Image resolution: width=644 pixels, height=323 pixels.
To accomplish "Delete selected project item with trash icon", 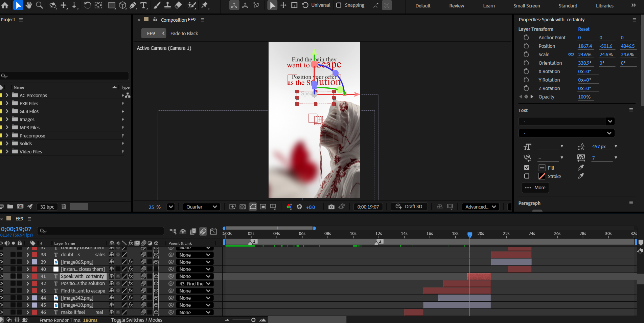I will click(x=64, y=207).
